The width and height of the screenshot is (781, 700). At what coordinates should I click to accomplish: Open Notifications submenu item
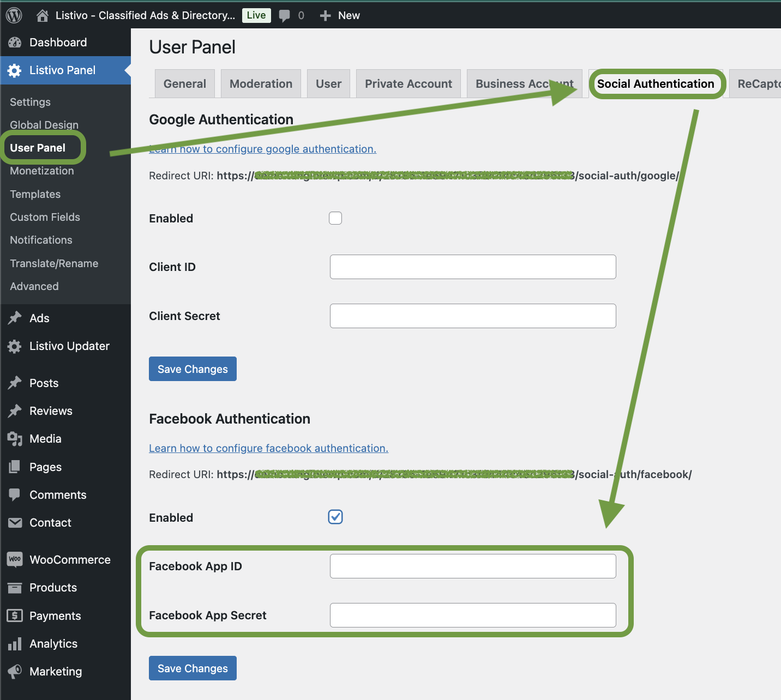(x=41, y=240)
